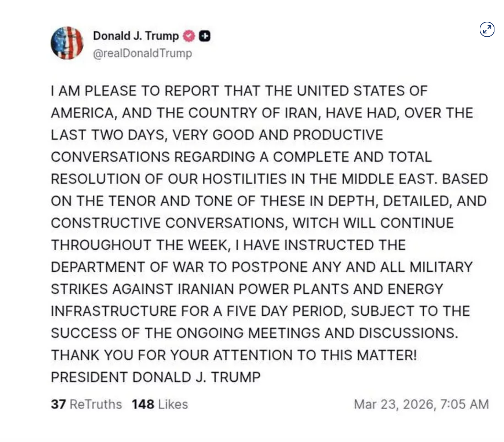The image size is (504, 442).
Task: Open the flag-themed profile avatar
Action: click(67, 43)
